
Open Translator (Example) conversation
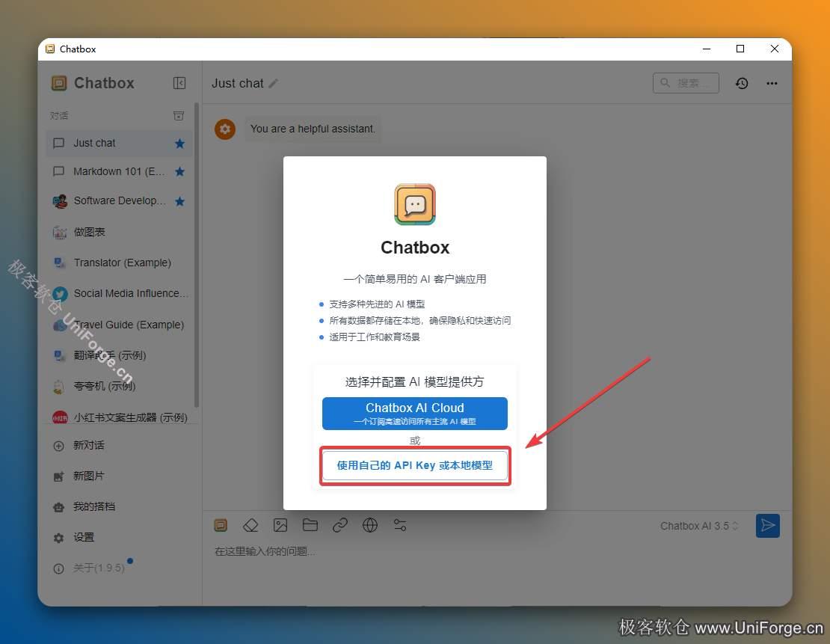coord(120,263)
